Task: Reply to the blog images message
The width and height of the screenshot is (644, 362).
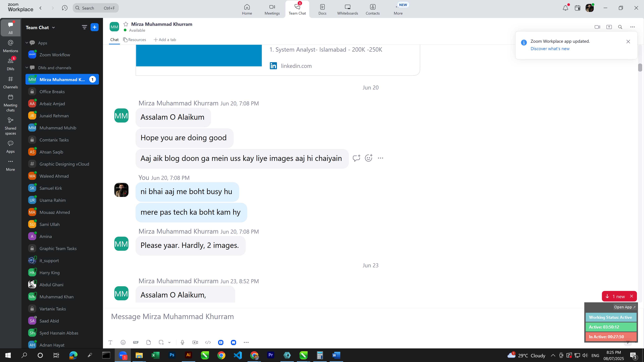Action: pos(356,158)
